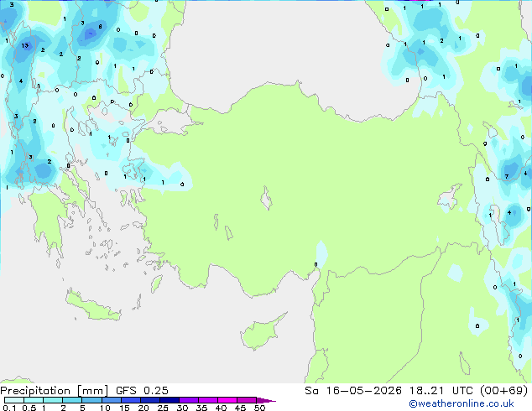Click the '30' legend scale label
Viewport: 532px width, 411px height.
point(182,408)
